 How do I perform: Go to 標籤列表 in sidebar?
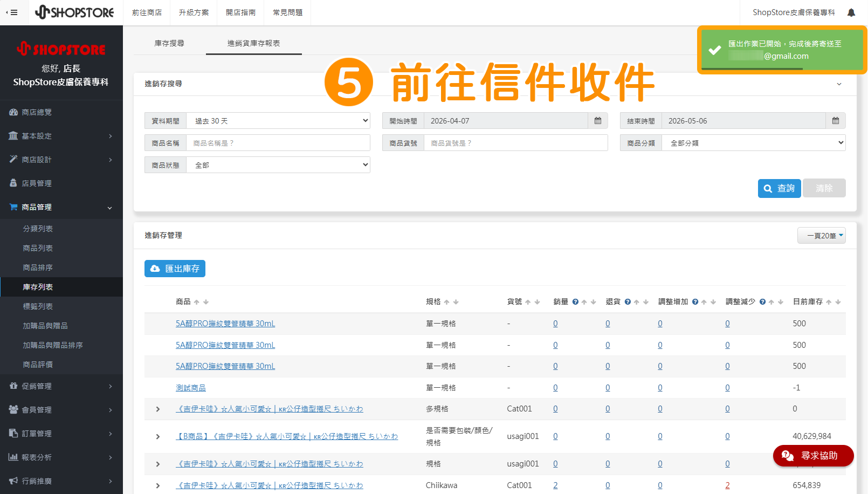click(38, 306)
